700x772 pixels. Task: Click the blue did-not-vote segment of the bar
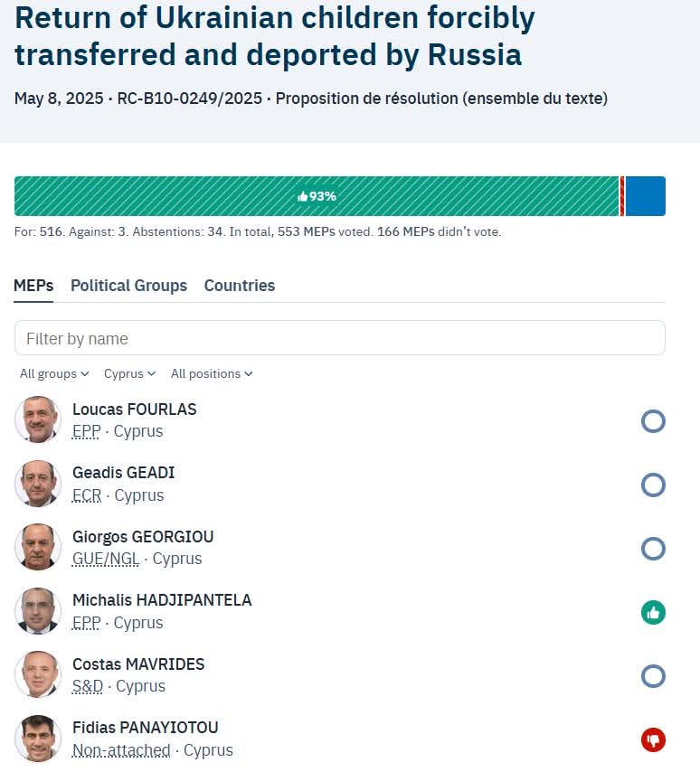[x=646, y=196]
